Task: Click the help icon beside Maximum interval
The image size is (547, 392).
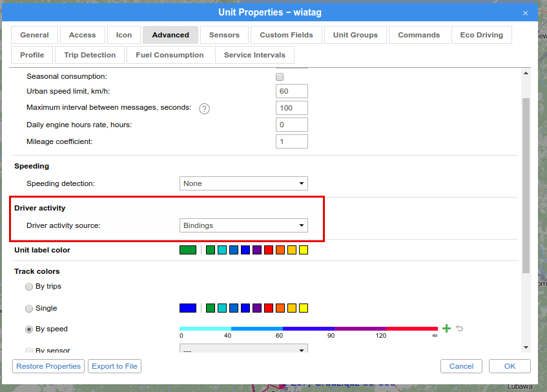Action: [205, 108]
